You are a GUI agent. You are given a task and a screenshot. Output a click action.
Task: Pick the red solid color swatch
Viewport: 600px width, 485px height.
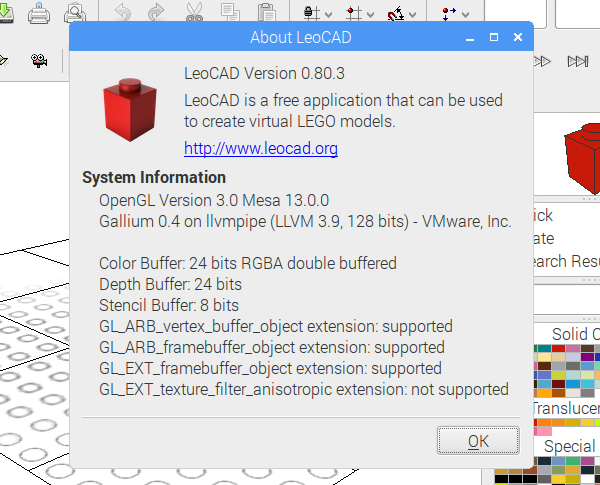tap(558, 348)
